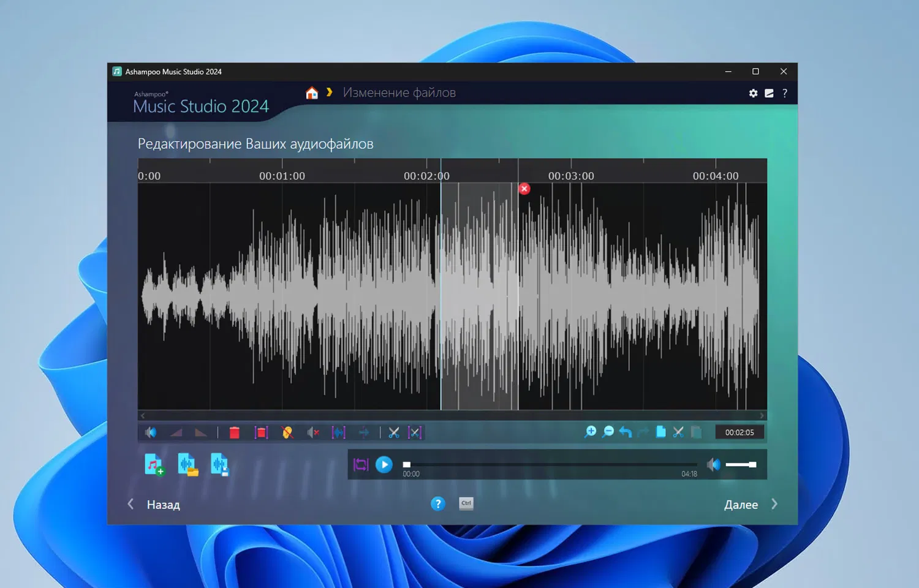Image resolution: width=919 pixels, height=588 pixels.
Task: Mute the player volume speaker
Action: tap(714, 465)
